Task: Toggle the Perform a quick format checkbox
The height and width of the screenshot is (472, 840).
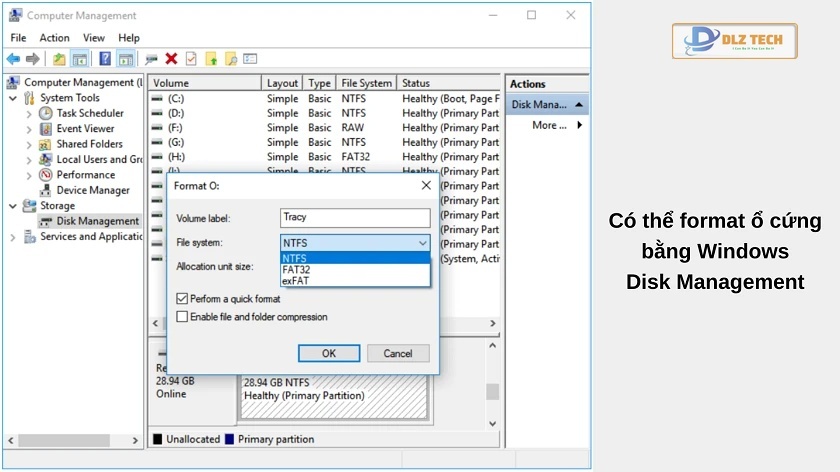Action: pyautogui.click(x=182, y=298)
